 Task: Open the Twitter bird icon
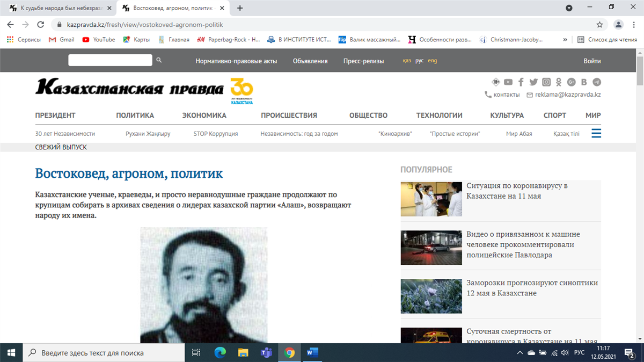pos(533,82)
